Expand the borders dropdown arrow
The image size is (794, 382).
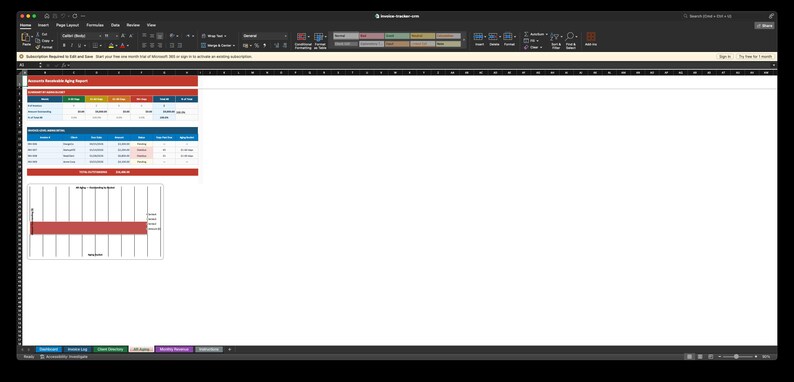click(x=101, y=46)
